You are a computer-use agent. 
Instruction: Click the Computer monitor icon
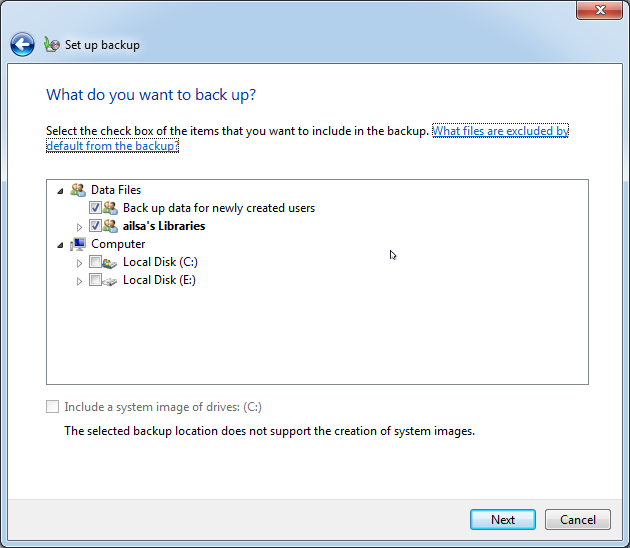78,244
